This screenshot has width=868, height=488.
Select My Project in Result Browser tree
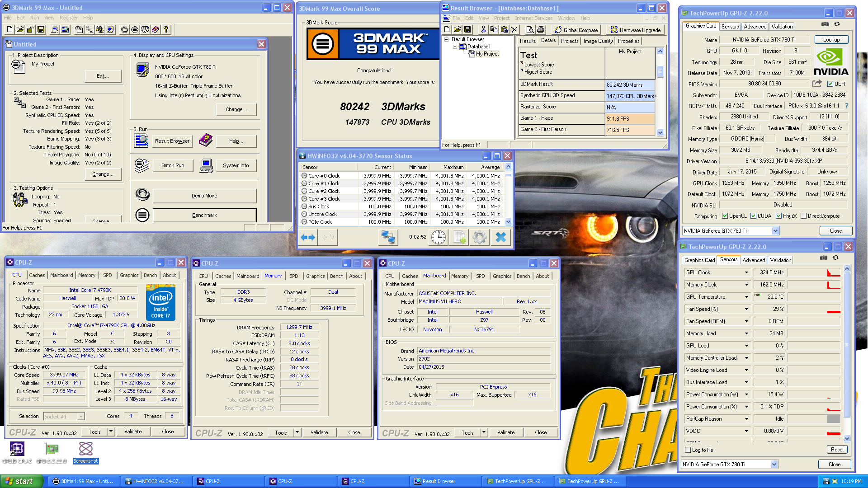[487, 54]
